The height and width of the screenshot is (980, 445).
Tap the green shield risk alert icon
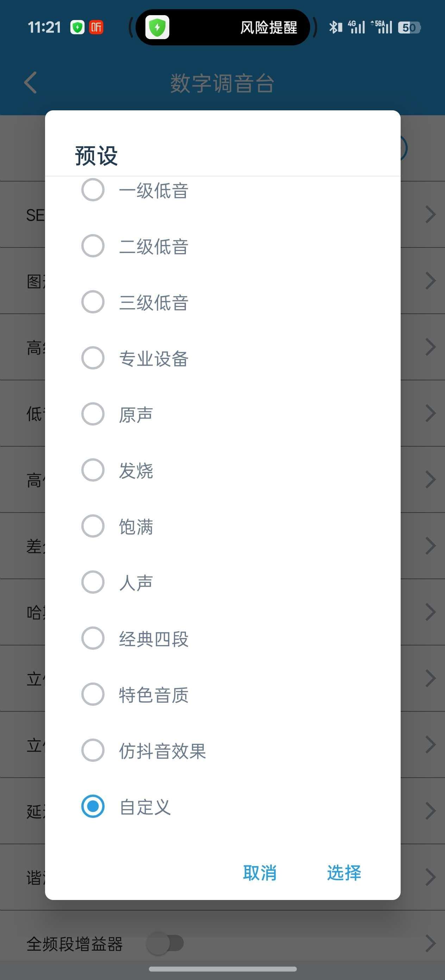pos(157,27)
